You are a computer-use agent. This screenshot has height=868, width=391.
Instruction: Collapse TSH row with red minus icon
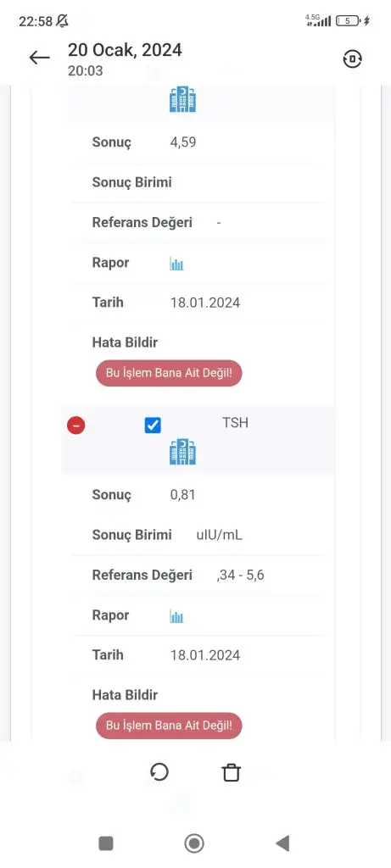[76, 426]
